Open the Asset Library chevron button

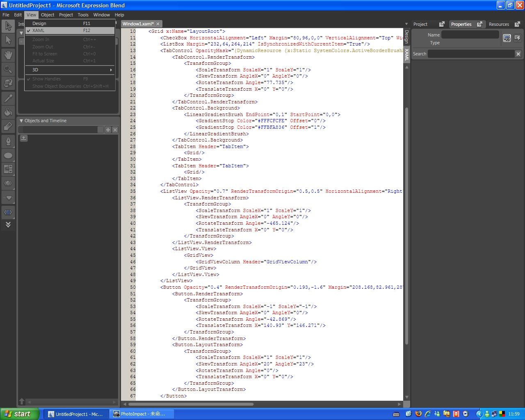tap(8, 225)
